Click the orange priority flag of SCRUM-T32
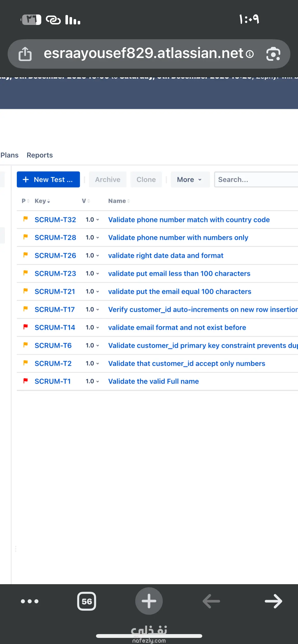 pos(25,219)
